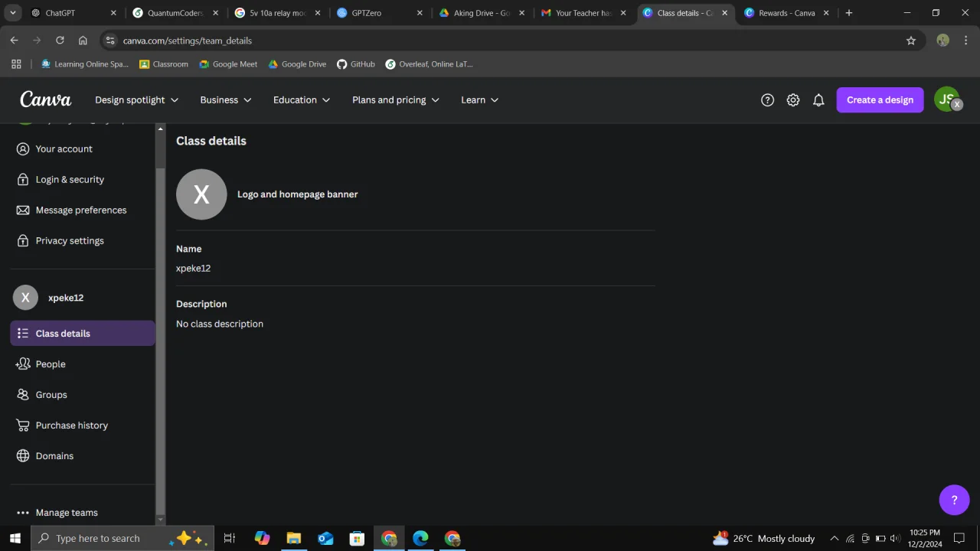Open the taskbar clock and date

(925, 538)
